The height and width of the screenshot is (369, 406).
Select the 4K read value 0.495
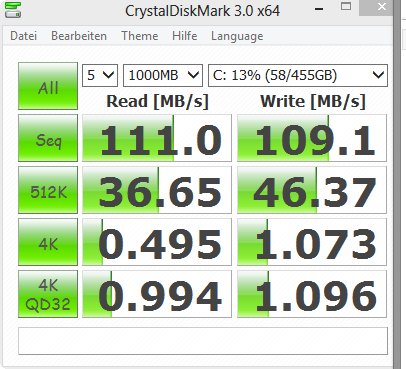coord(157,242)
